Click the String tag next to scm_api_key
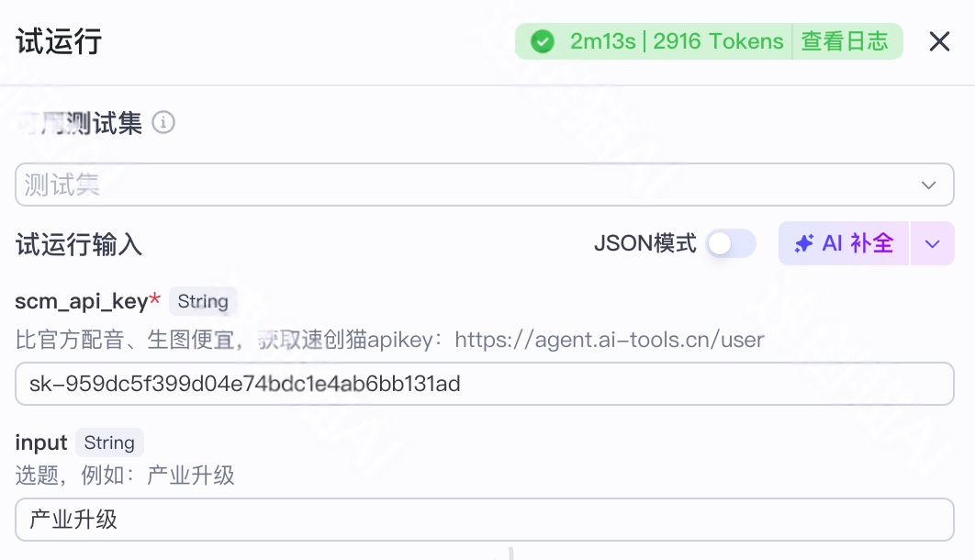 pyautogui.click(x=202, y=301)
